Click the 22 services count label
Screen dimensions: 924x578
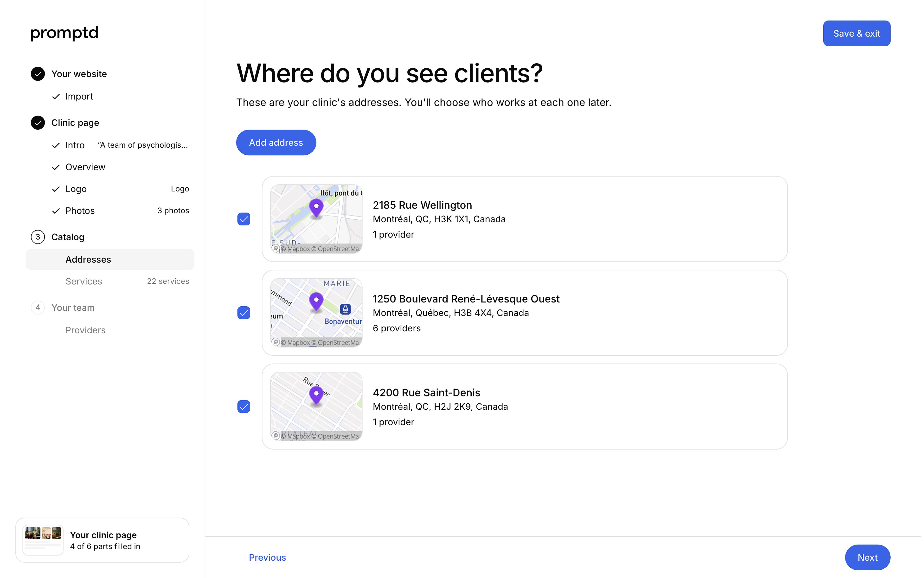pyautogui.click(x=168, y=281)
